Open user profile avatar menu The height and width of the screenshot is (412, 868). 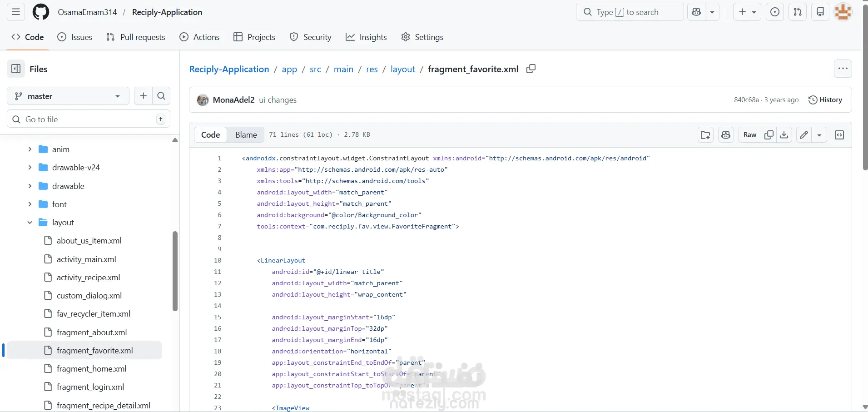(843, 12)
